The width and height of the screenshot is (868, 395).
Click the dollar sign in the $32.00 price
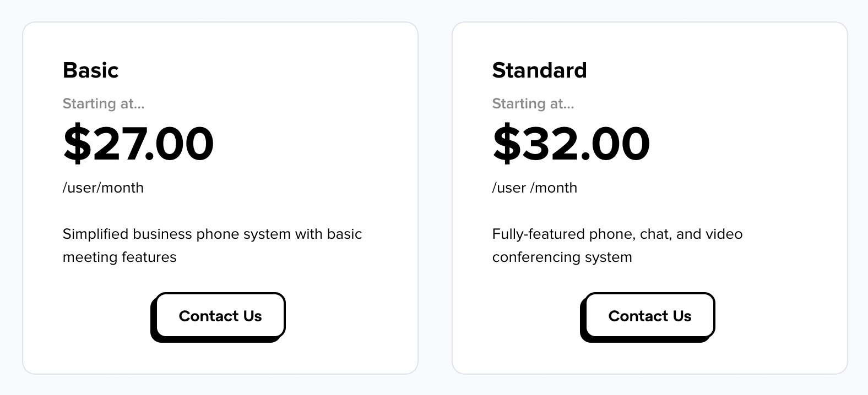(507, 144)
